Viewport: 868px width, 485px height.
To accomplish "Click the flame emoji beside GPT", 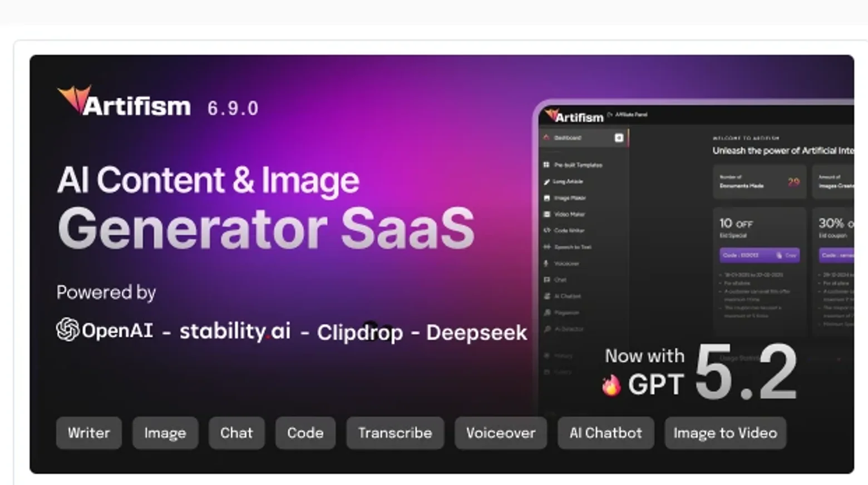I will coord(611,385).
